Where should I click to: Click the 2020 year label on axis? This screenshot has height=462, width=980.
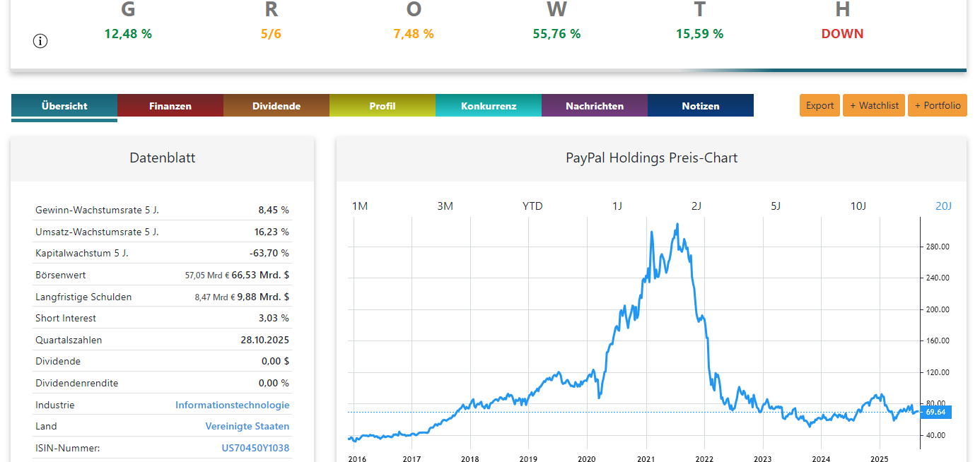tap(587, 458)
